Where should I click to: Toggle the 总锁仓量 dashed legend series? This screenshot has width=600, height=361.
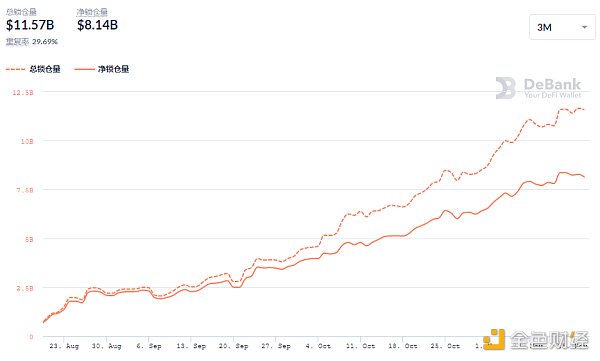pos(33,69)
